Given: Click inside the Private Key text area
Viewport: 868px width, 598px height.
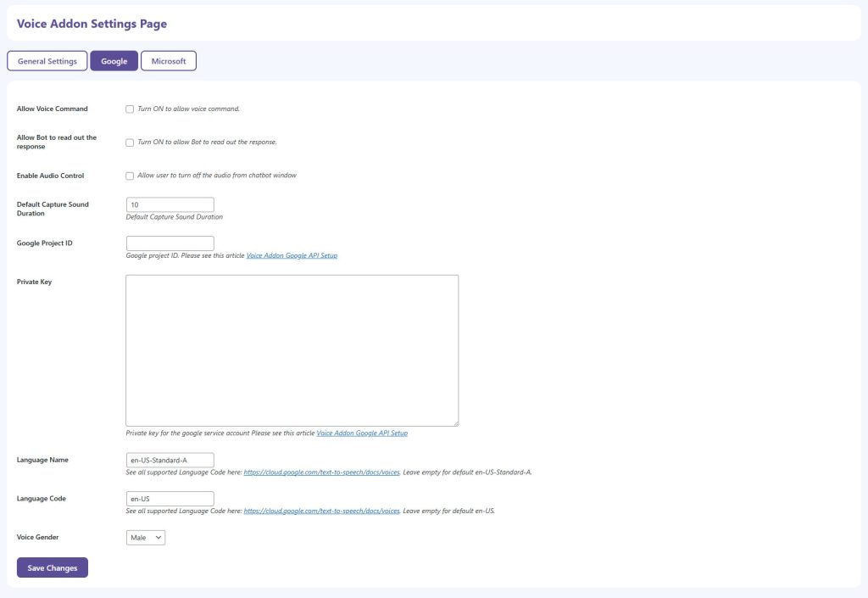Looking at the screenshot, I should pos(292,349).
